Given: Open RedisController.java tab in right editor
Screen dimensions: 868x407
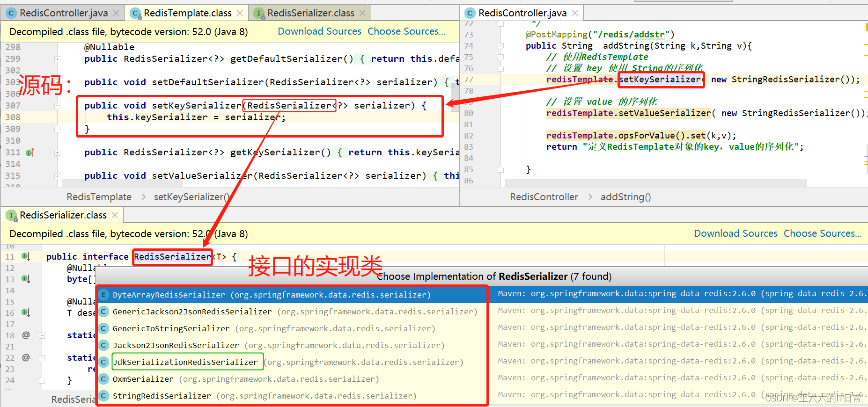Looking at the screenshot, I should [x=522, y=13].
